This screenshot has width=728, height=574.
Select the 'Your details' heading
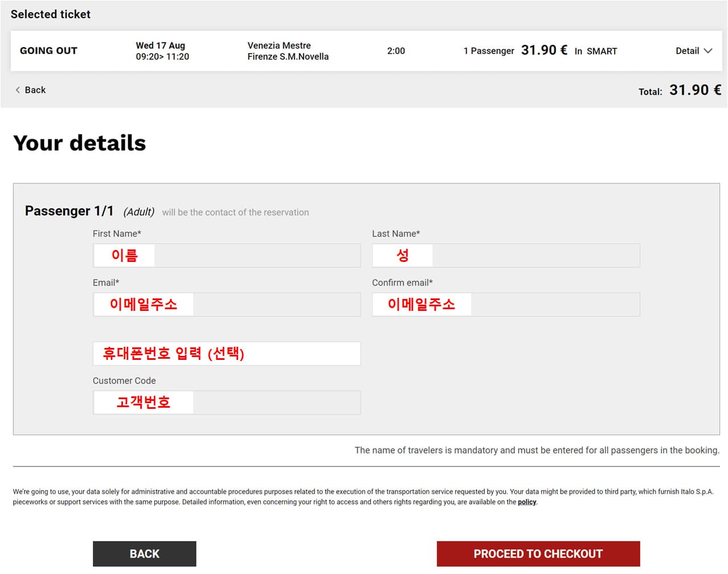(80, 143)
